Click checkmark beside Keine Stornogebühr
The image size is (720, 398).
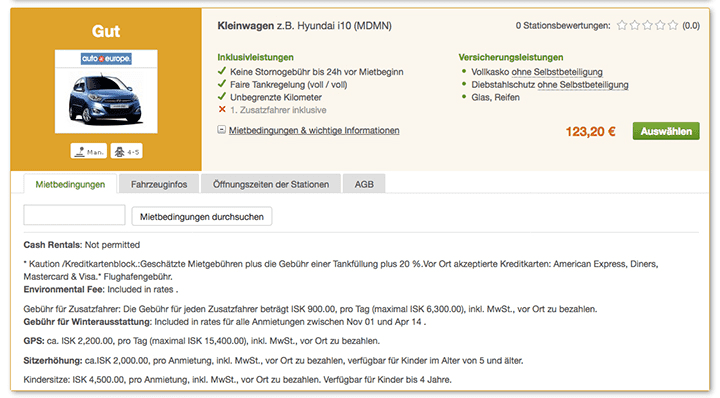click(x=222, y=71)
